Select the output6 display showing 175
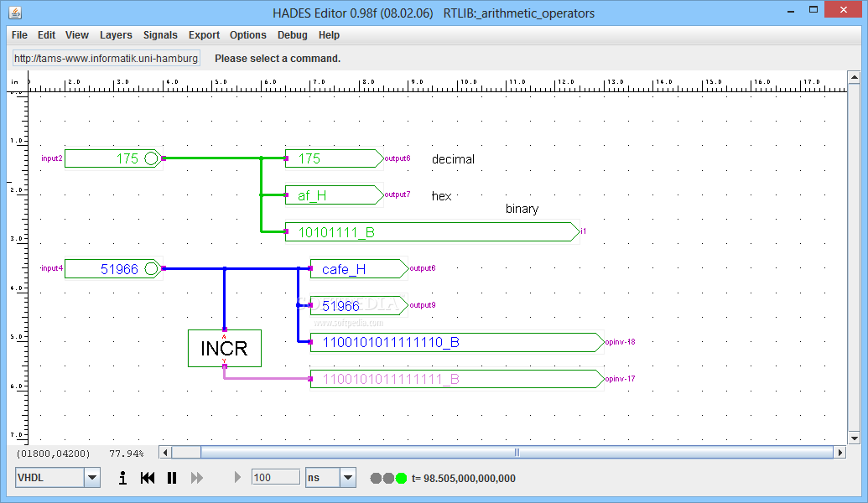This screenshot has width=868, height=503. 334,158
